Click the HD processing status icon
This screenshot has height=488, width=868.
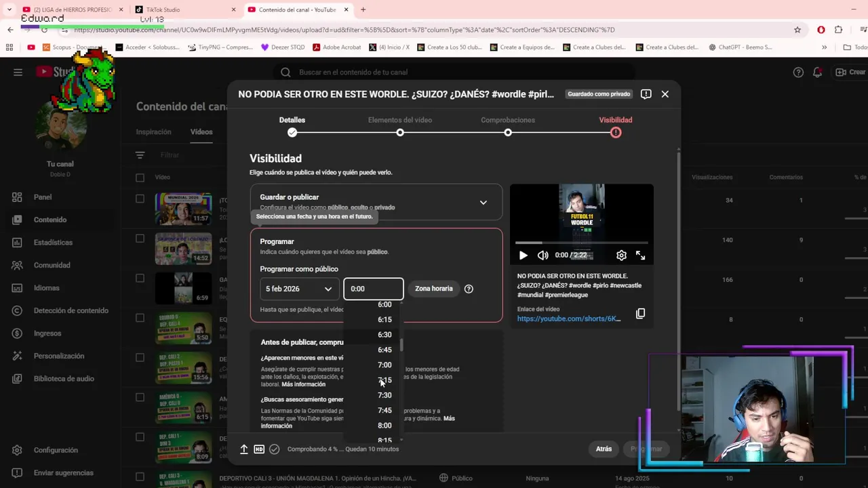(259, 449)
